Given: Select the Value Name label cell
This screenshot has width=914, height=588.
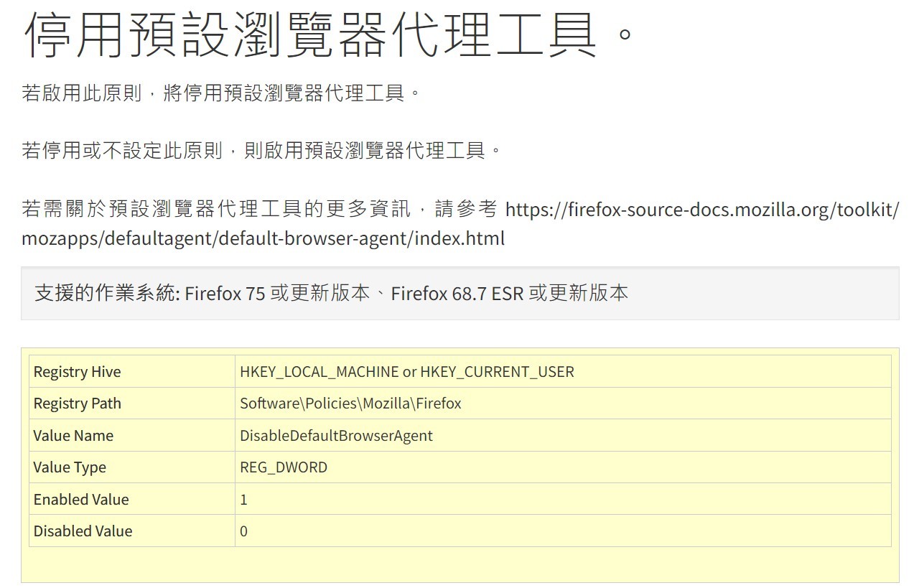Looking at the screenshot, I should (132, 436).
